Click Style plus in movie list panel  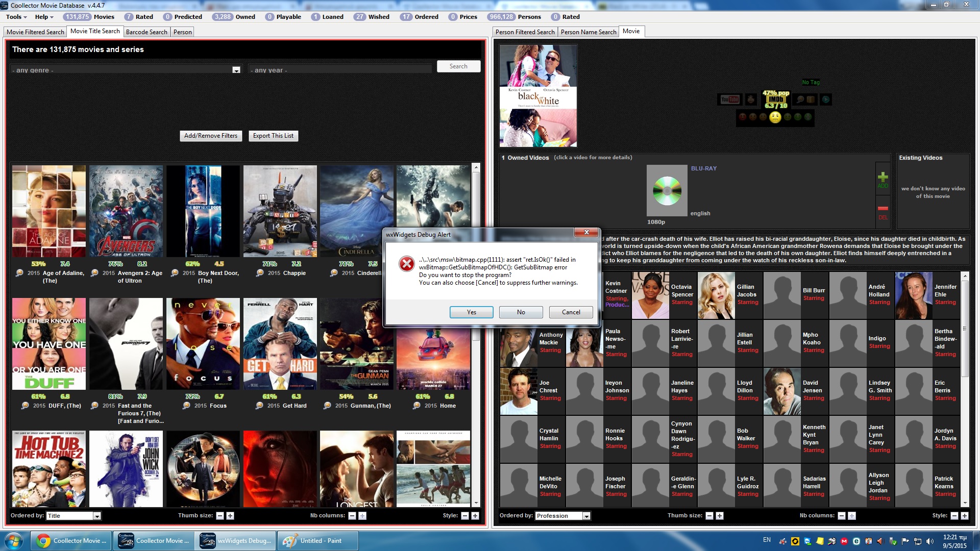pyautogui.click(x=475, y=516)
